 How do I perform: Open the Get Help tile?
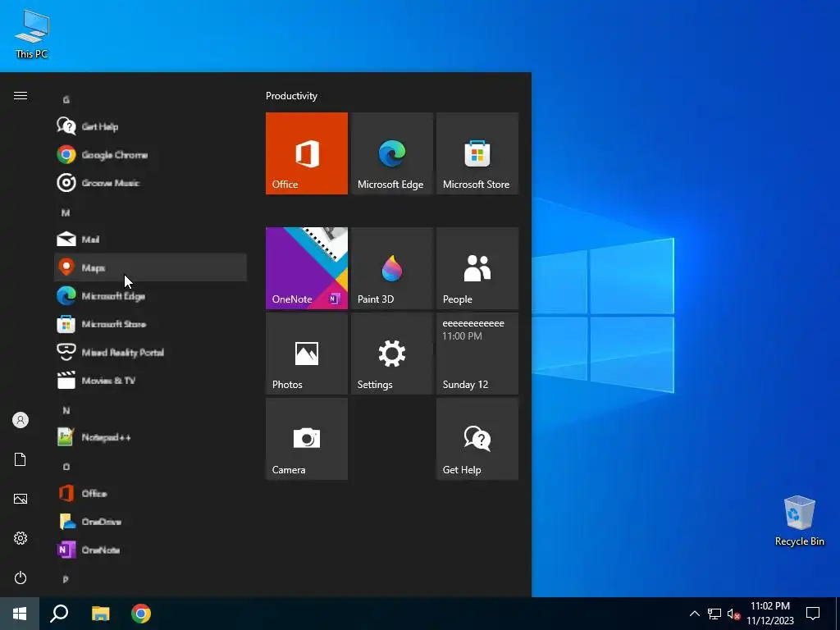477,439
